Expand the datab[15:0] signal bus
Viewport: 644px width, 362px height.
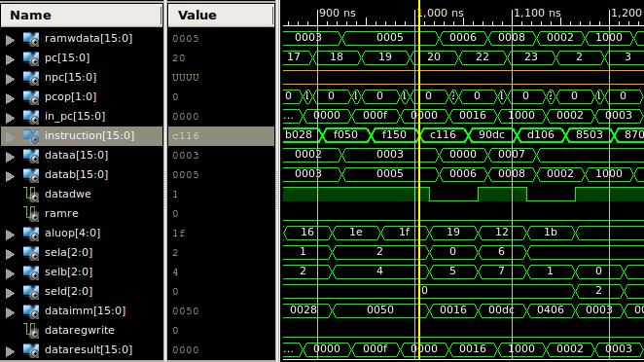coord(10,176)
